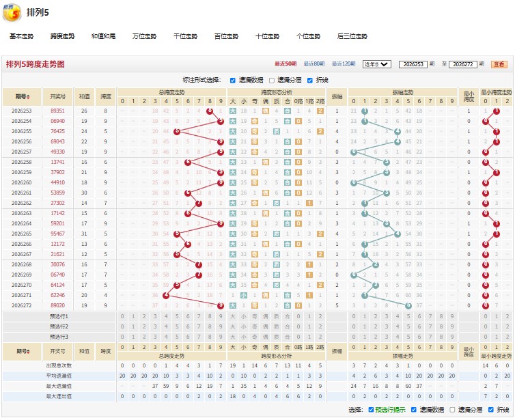Image resolution: width=515 pixels, height=420 pixels.
Task: Click the red span ball 9 in row 2026254
Action: point(221,121)
